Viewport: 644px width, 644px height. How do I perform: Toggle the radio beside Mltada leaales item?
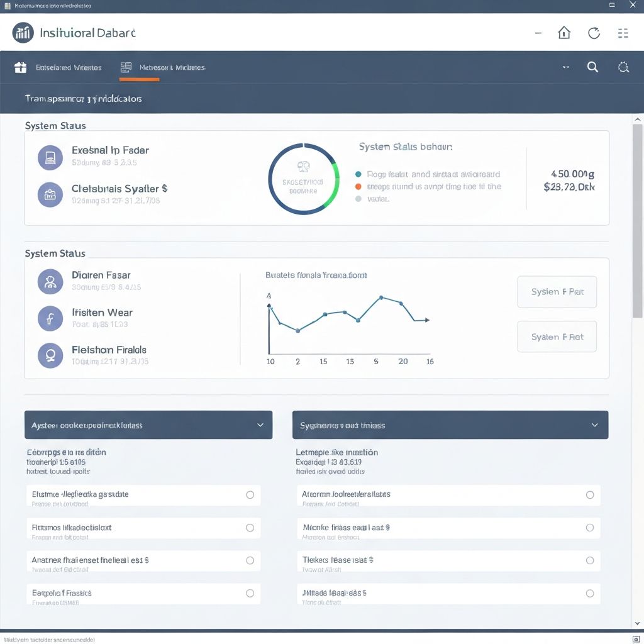[590, 594]
